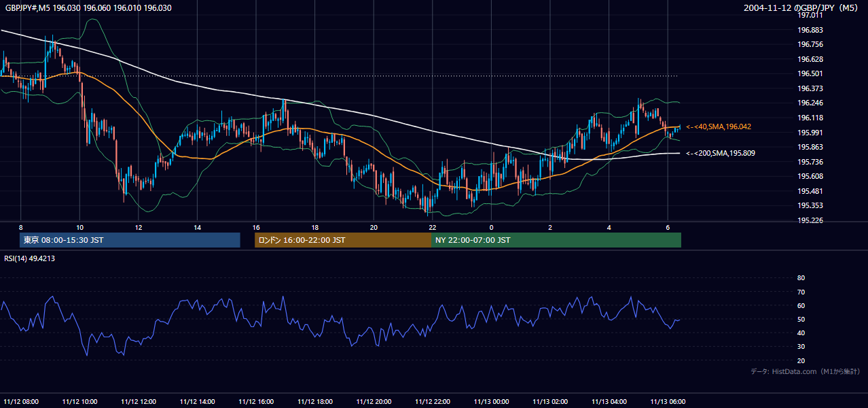Click hour label 0 under price chart
This screenshot has width=868, height=408.
tap(492, 227)
